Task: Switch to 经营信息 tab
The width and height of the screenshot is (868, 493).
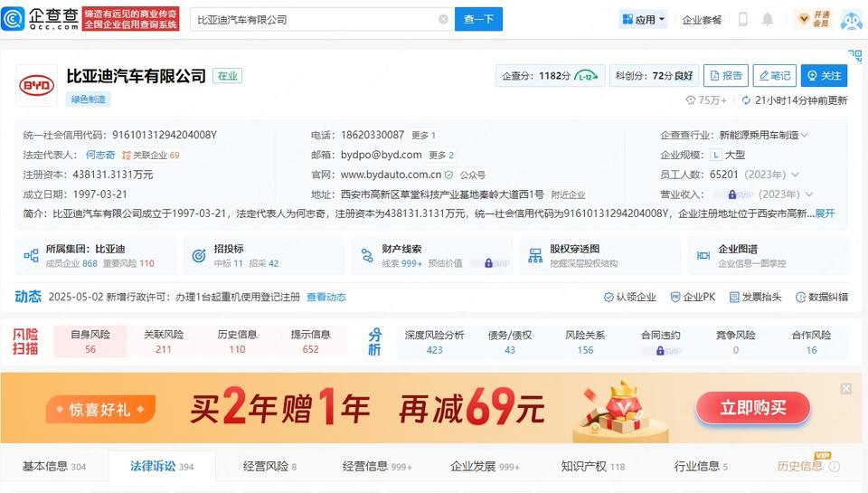Action: click(377, 467)
